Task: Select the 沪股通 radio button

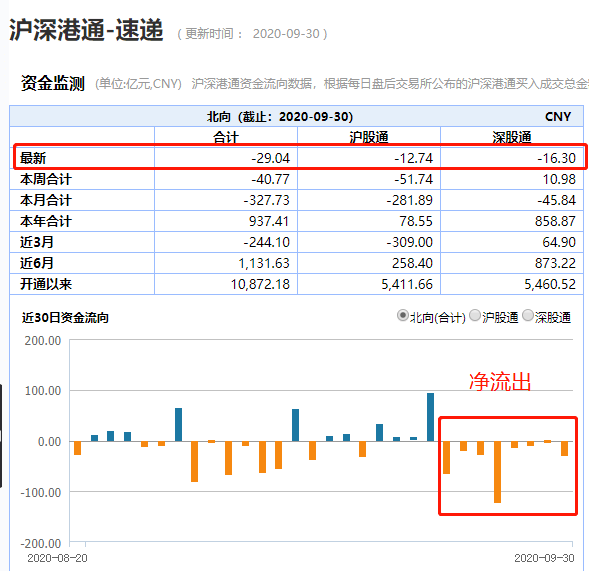Action: tap(475, 316)
